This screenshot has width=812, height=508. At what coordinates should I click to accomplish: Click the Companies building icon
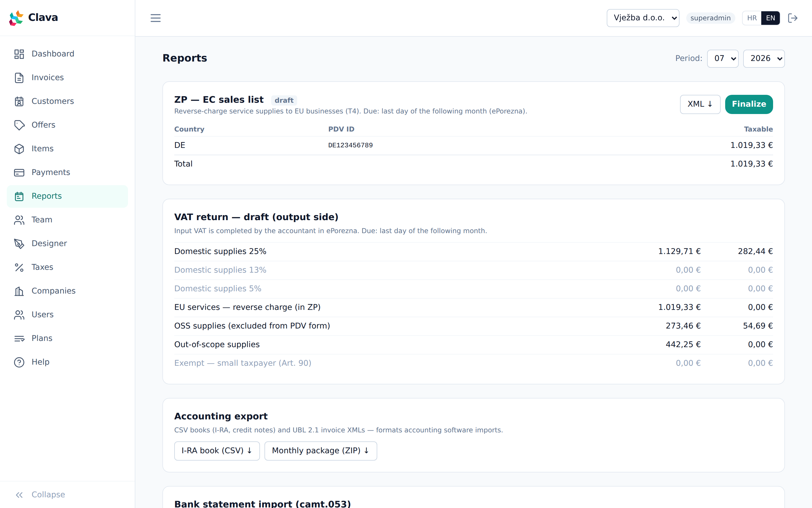coord(19,291)
